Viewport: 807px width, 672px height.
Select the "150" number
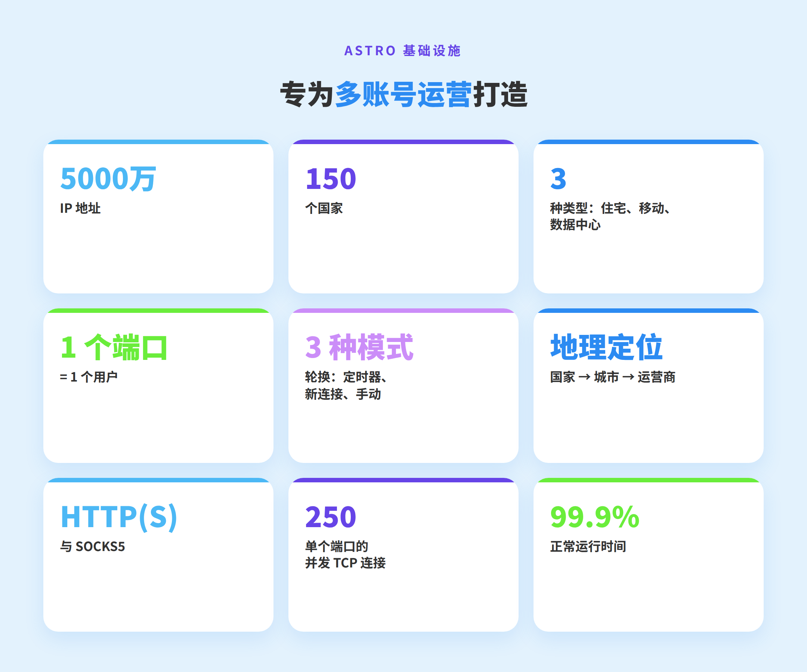point(331,178)
